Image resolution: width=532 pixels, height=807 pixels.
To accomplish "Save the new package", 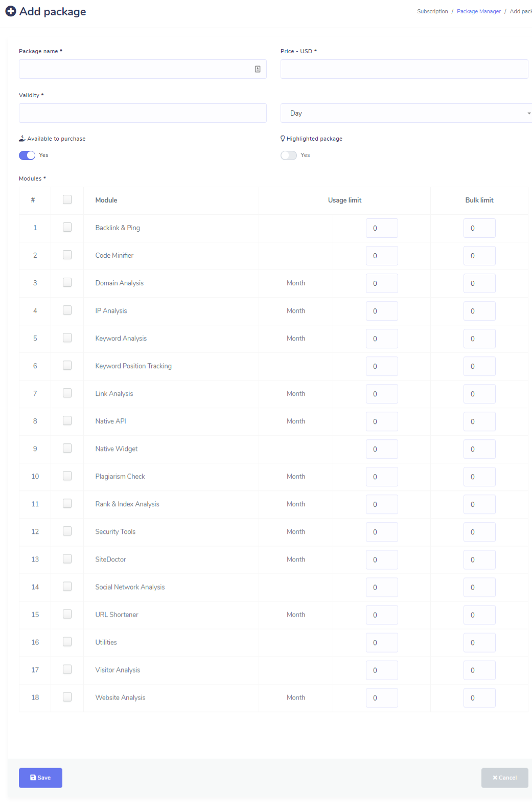I will point(40,778).
